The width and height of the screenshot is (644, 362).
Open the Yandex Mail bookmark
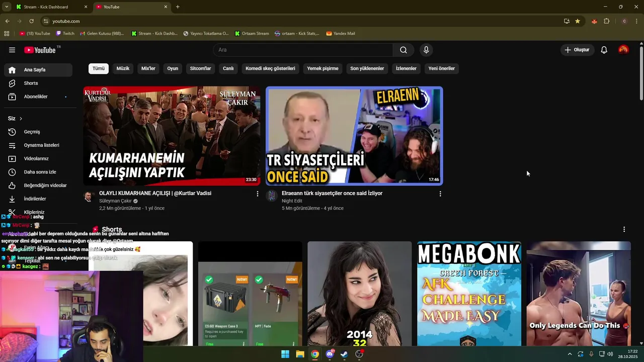click(x=341, y=34)
